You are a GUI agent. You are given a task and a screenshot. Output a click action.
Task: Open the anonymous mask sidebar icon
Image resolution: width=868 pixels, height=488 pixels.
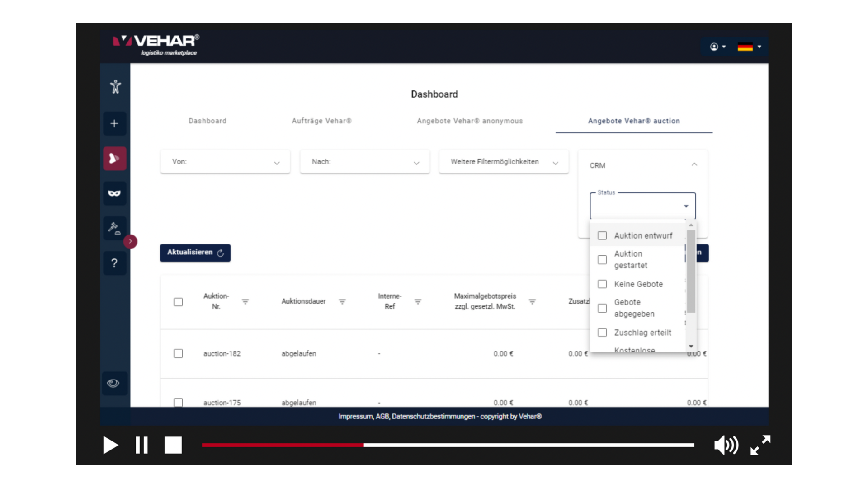pos(114,193)
